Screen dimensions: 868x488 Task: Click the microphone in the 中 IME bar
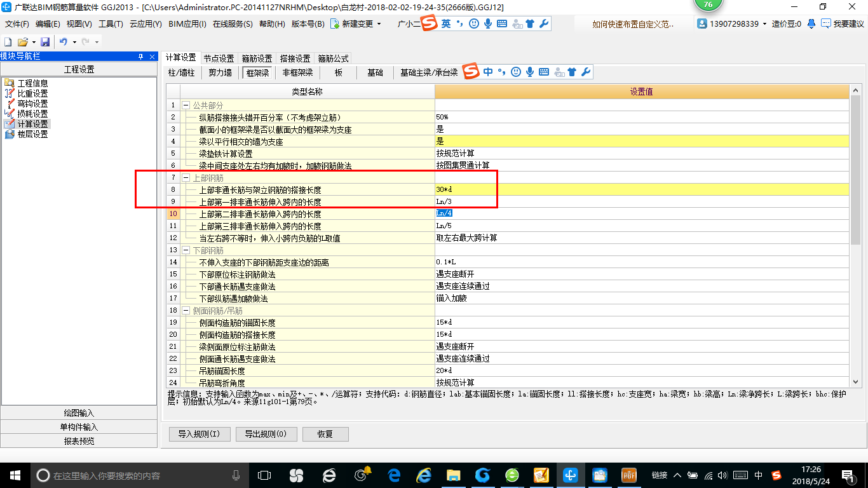(x=530, y=72)
